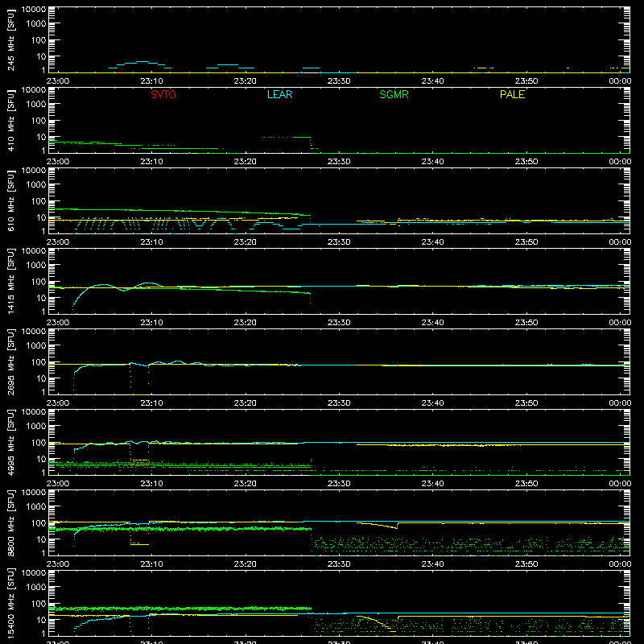The width and height of the screenshot is (644, 644).
Task: Select the 1415 MHz [SFU] axis title
Action: pos(10,282)
